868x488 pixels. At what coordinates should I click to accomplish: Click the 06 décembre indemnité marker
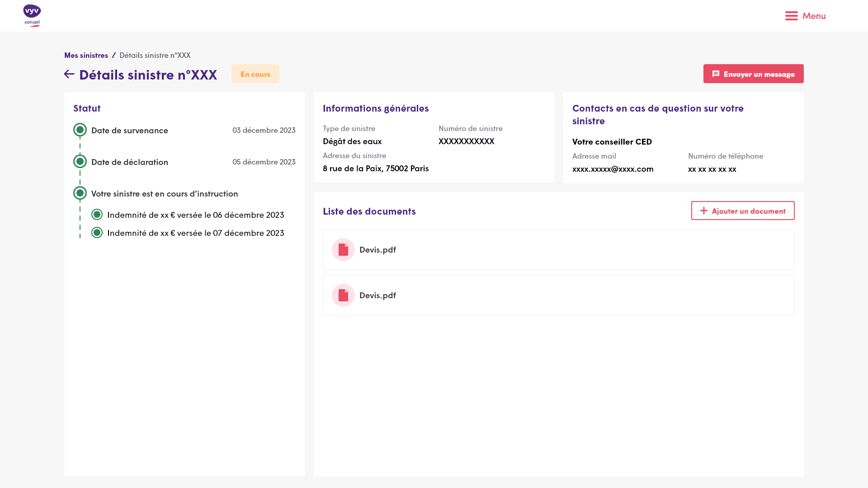tap(97, 215)
